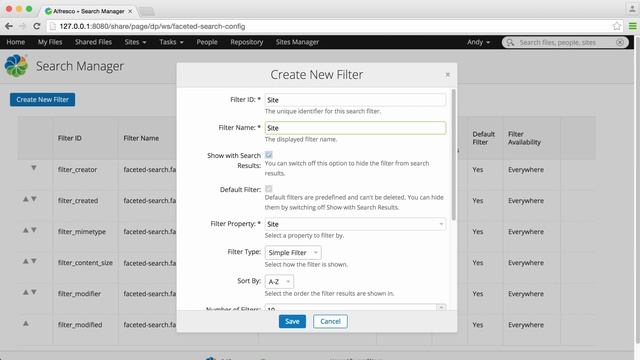
Task: Close the Alfresco Search Manager tab
Action: coord(130,11)
